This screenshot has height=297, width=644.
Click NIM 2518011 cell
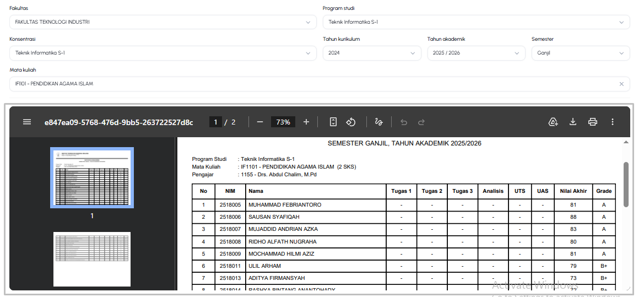pos(230,266)
